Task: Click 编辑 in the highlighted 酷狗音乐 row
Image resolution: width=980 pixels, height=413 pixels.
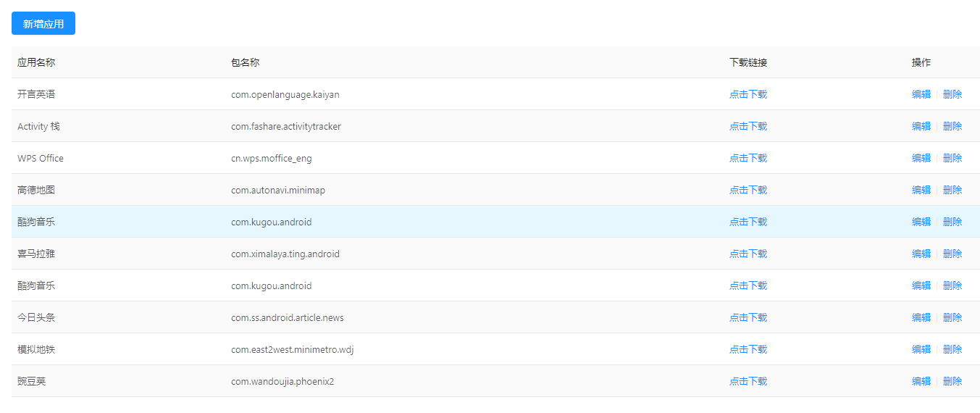Action: coord(921,222)
